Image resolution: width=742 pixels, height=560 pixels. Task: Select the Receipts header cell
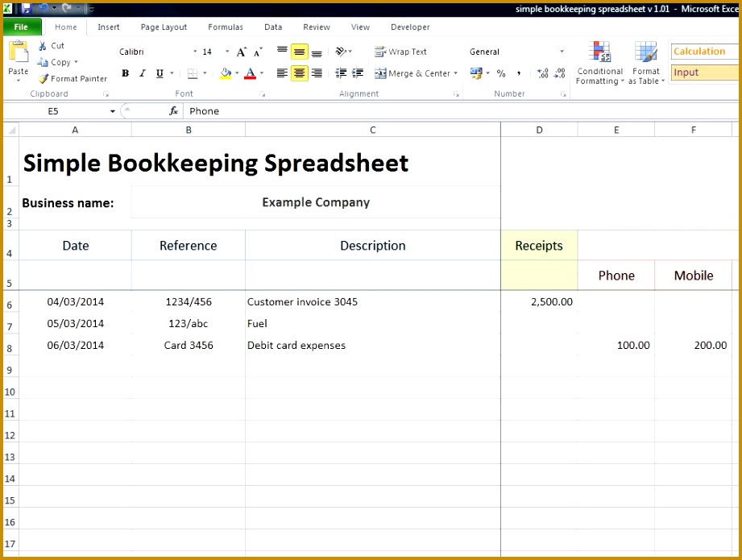(x=539, y=245)
